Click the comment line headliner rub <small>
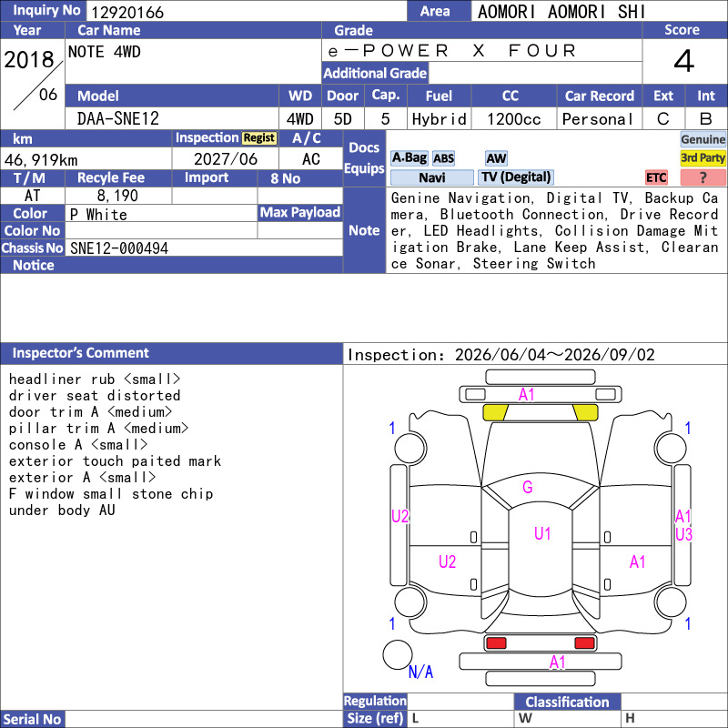Screen dimensions: 728x728 click(95, 379)
